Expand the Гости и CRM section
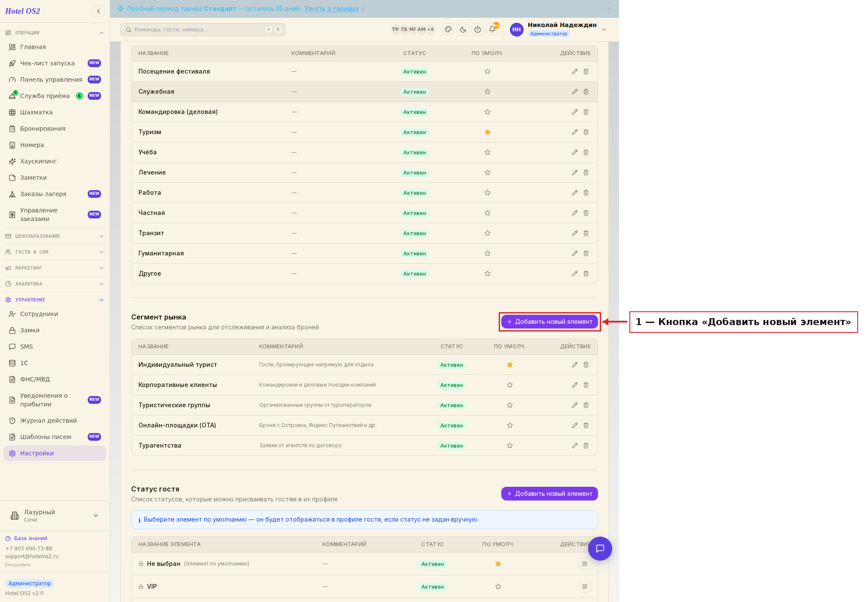Screen dimensions: 868x602 55,252
